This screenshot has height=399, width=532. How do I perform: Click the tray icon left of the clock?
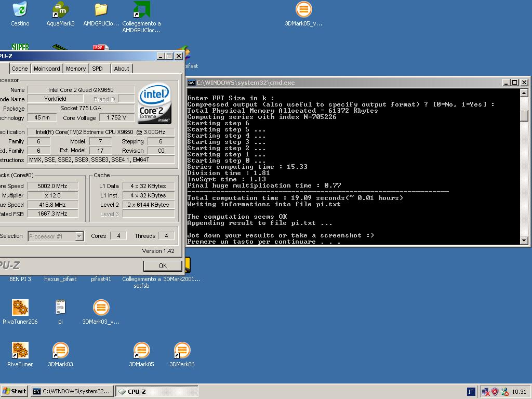click(504, 392)
